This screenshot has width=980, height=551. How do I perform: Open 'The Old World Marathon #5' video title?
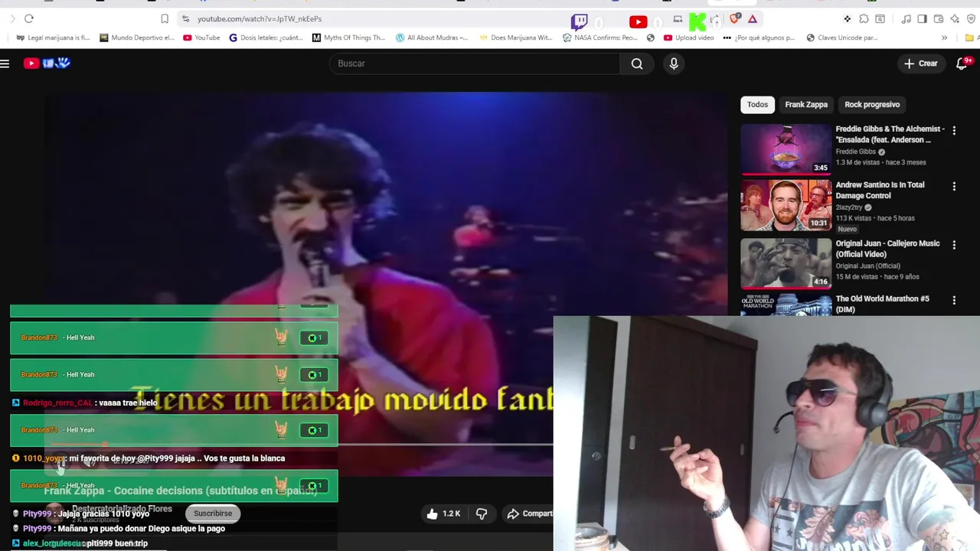[x=882, y=304]
